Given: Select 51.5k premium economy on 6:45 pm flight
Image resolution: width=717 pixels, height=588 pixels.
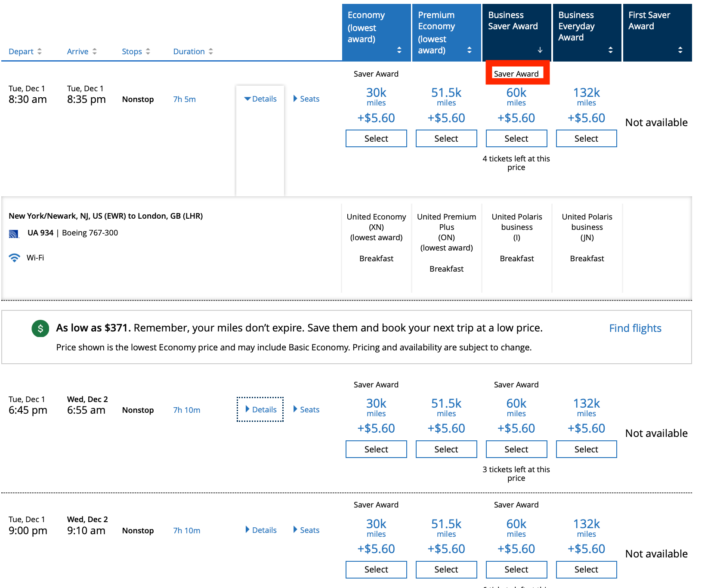Looking at the screenshot, I should coord(446,449).
